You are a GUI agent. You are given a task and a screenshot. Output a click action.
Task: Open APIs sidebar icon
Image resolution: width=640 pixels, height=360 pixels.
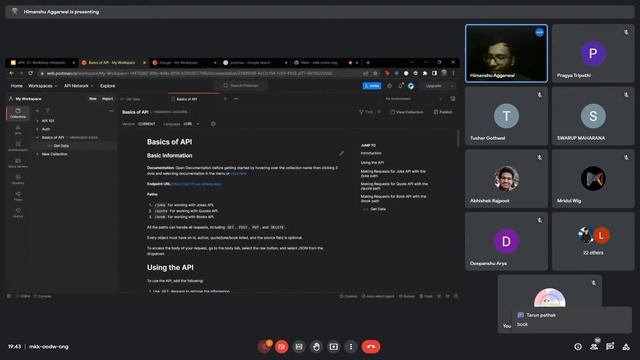[x=18, y=130]
